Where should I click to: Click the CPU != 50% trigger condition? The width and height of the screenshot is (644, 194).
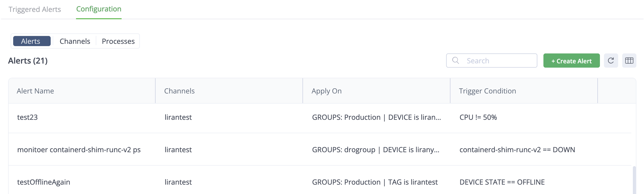(478, 117)
